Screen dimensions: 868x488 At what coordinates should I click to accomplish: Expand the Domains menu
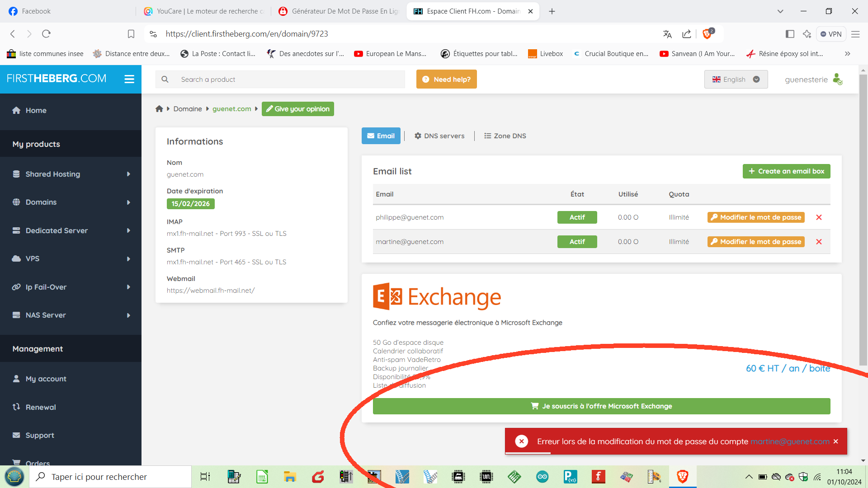[x=71, y=202]
